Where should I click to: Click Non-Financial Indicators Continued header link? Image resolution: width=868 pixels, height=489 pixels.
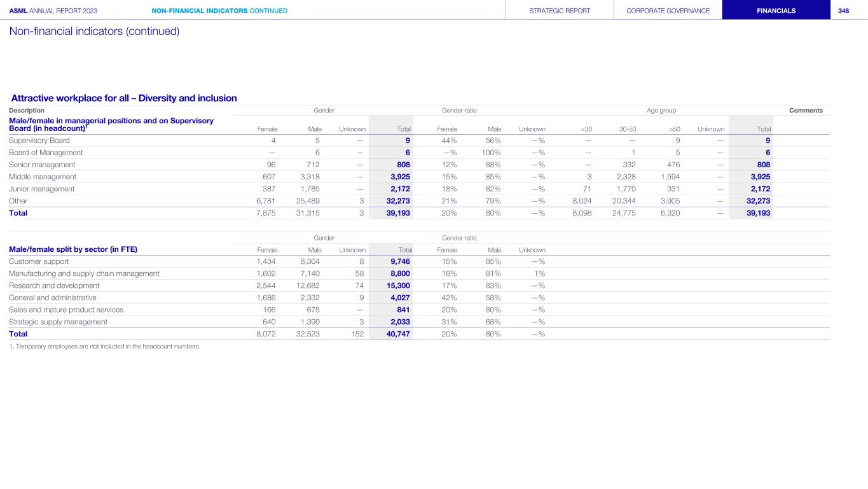coord(219,11)
